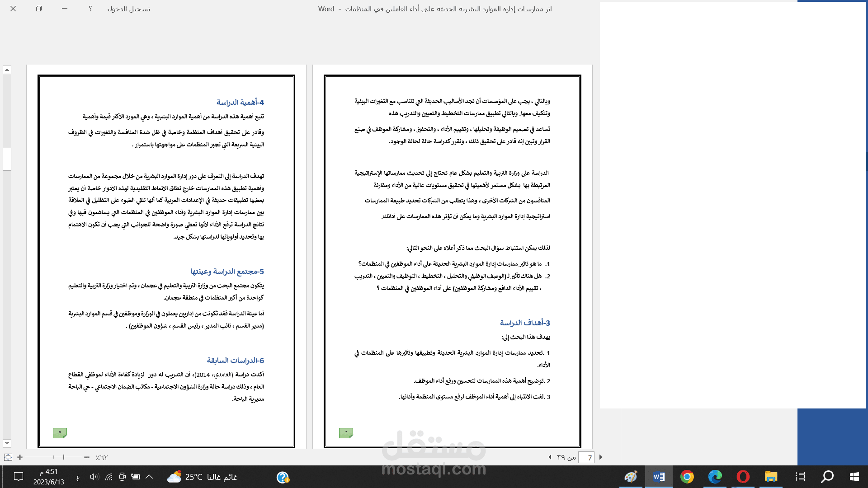
Task: Click the fit-to-page zoom icon
Action: (8, 457)
